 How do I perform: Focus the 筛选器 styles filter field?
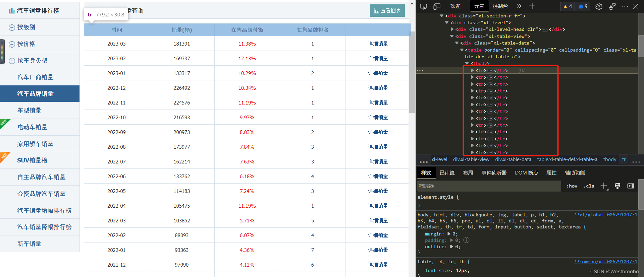[489, 186]
